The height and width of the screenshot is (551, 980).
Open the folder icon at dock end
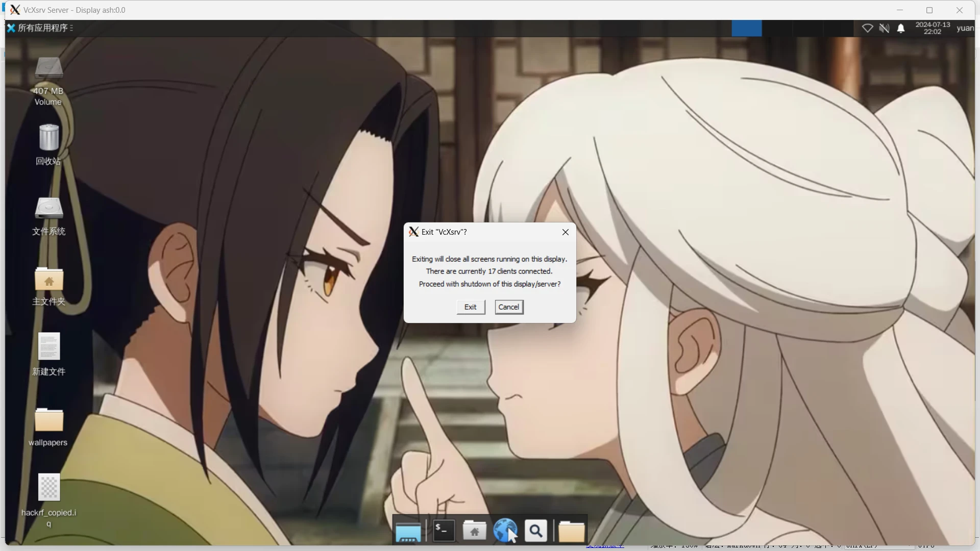(571, 531)
